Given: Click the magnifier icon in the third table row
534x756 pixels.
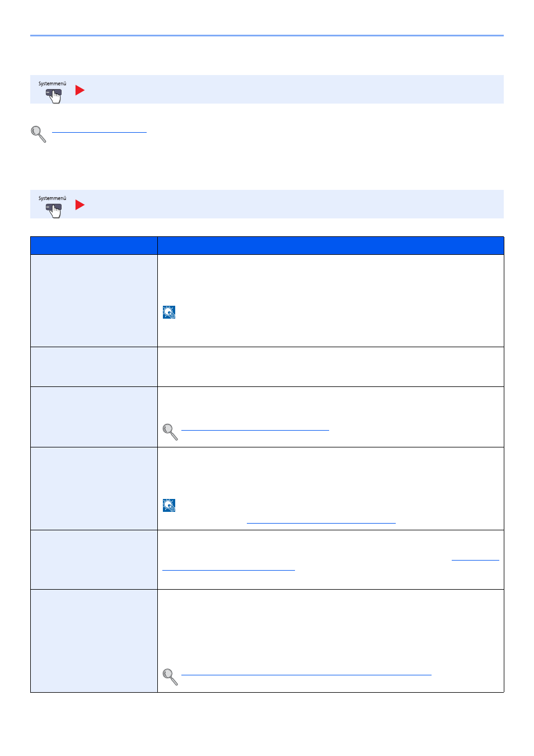Looking at the screenshot, I should click(170, 432).
